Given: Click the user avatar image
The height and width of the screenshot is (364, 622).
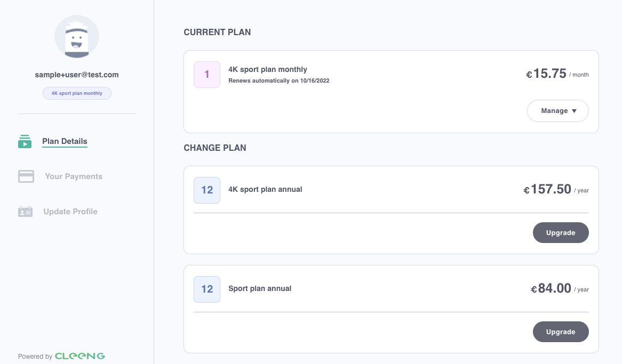Looking at the screenshot, I should (x=77, y=37).
